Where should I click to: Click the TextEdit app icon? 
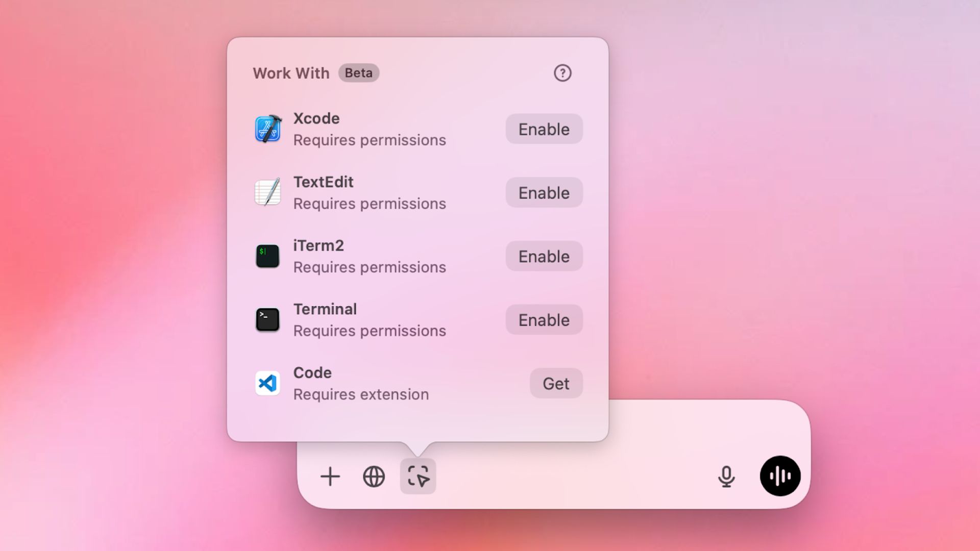(x=267, y=192)
